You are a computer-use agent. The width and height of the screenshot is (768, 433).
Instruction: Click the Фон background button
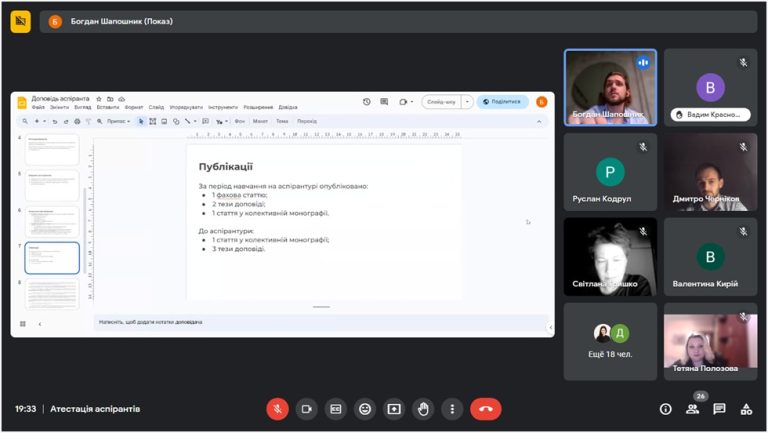click(240, 121)
